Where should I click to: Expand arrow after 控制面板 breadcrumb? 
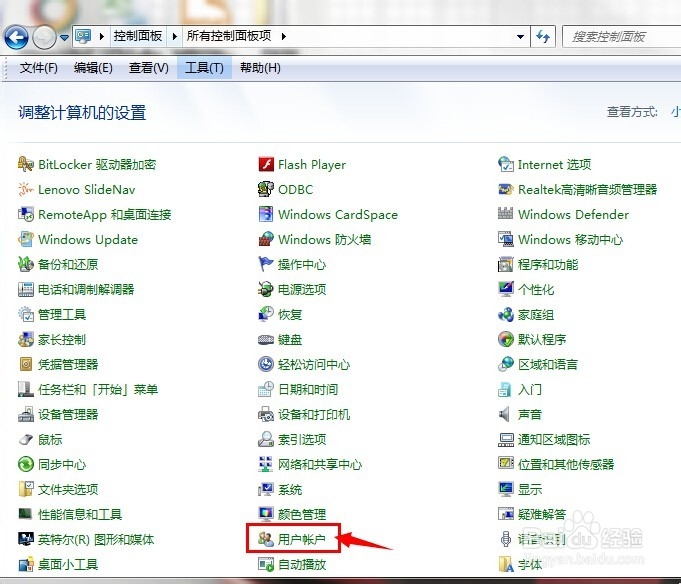pyautogui.click(x=175, y=36)
